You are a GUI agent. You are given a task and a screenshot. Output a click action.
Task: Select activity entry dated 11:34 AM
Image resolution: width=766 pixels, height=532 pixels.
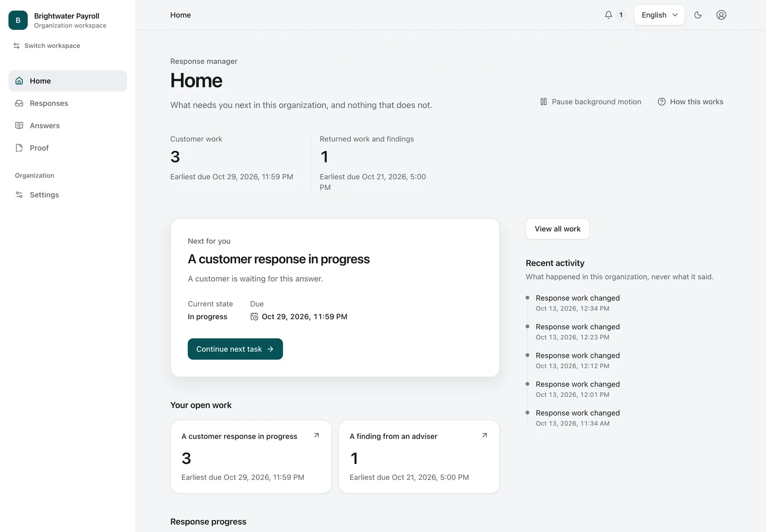tap(578, 418)
